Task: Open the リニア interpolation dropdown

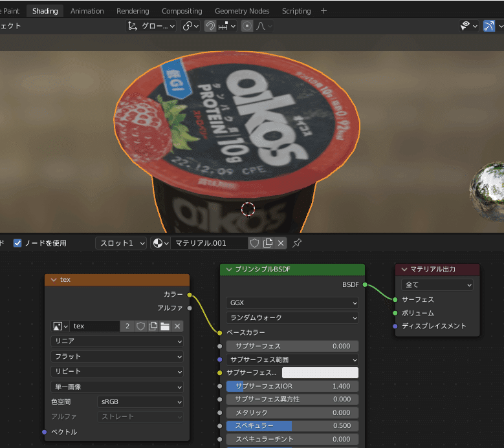Action: 117,341
